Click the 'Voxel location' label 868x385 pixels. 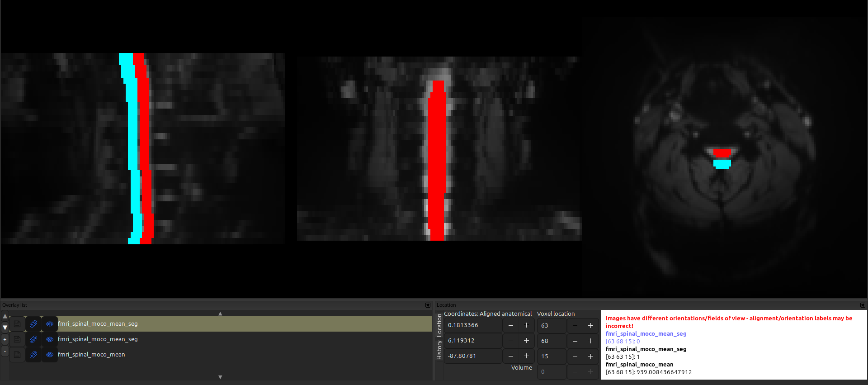click(x=556, y=314)
